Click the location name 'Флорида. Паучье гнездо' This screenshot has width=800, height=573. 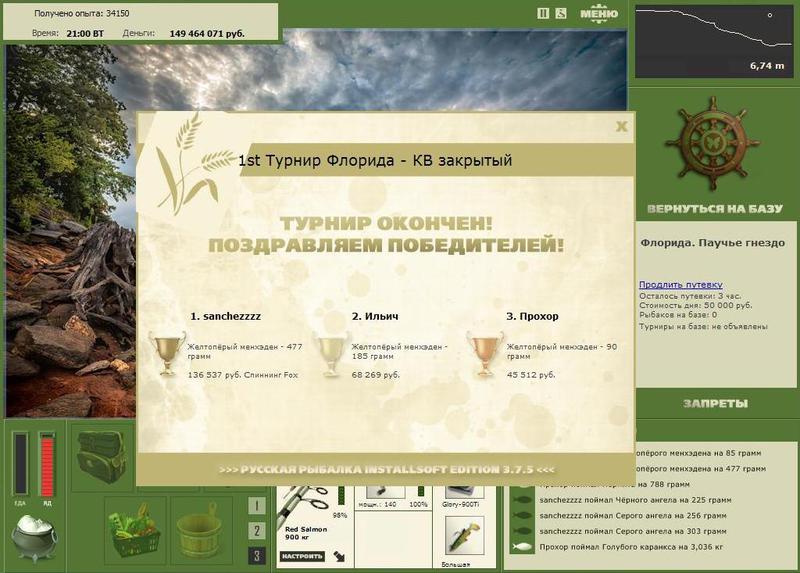click(x=713, y=243)
